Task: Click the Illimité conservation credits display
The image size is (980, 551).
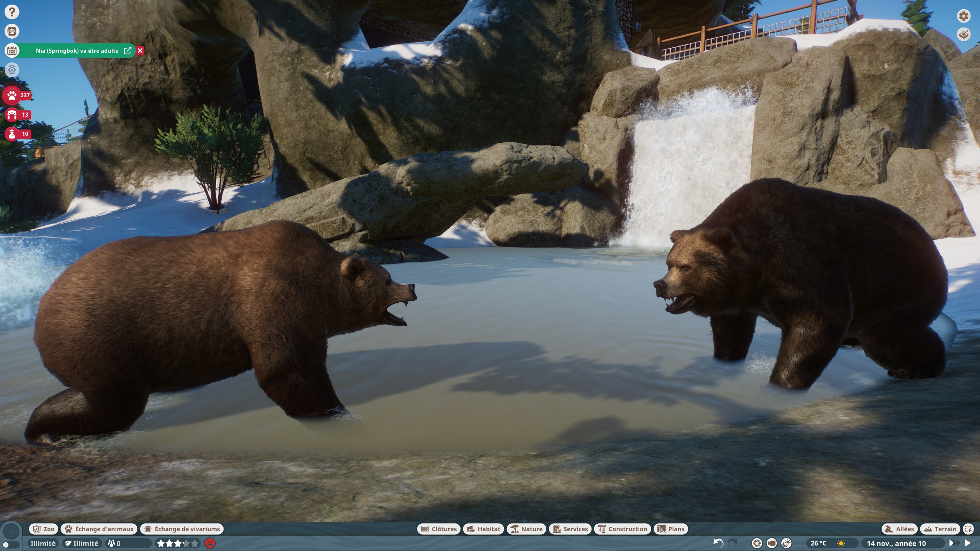Action: tap(81, 543)
